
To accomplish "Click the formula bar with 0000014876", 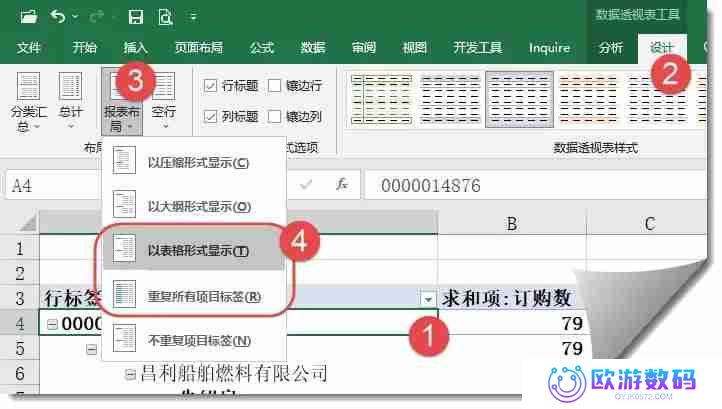I will [535, 186].
